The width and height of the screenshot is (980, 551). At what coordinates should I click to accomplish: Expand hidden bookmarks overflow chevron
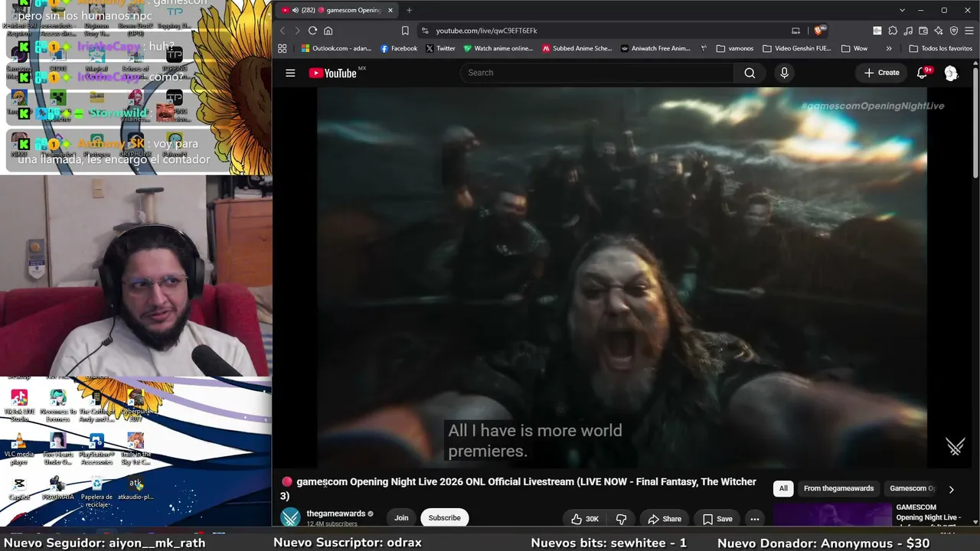click(x=889, y=48)
